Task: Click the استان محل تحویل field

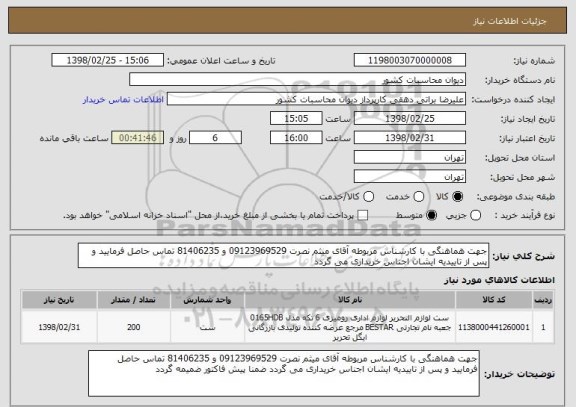Action: point(410,158)
